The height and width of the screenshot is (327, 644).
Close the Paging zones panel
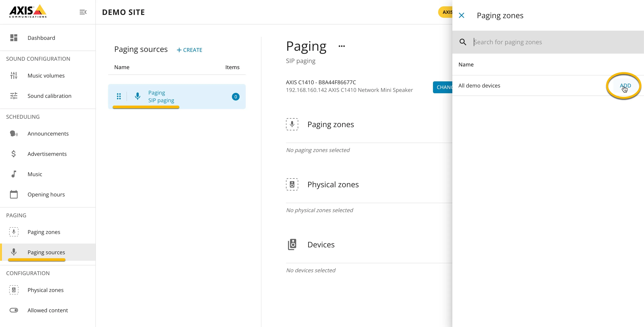(x=462, y=16)
